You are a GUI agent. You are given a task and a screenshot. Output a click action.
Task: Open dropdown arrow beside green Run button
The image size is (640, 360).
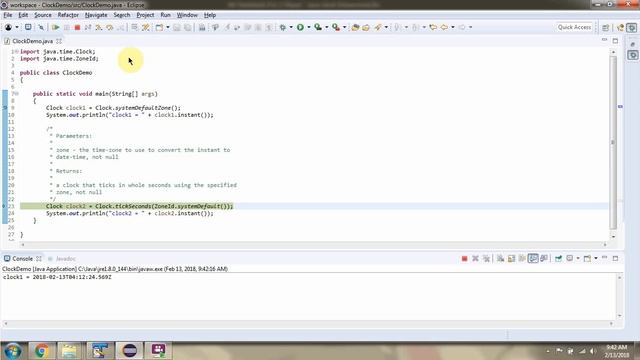[309, 27]
